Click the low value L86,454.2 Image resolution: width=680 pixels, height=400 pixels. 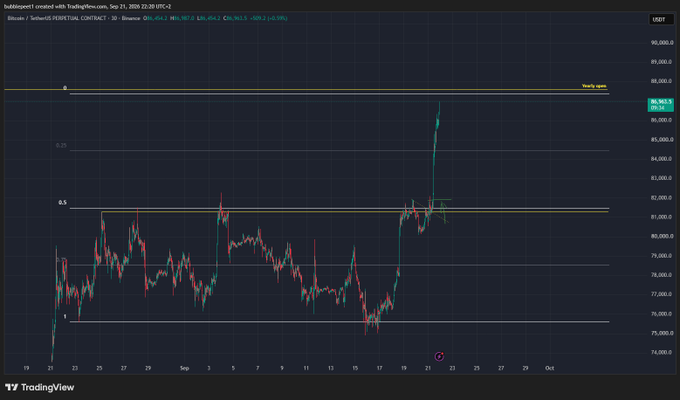[209, 18]
